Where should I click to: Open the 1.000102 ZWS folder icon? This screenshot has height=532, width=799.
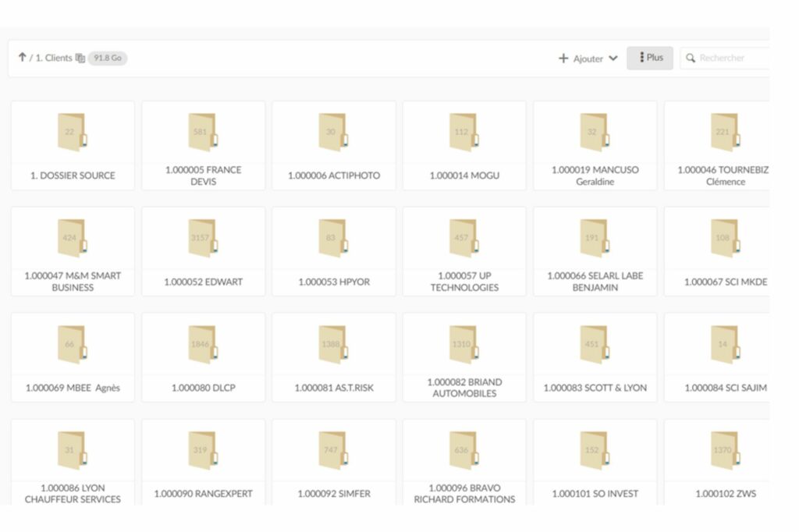725,450
